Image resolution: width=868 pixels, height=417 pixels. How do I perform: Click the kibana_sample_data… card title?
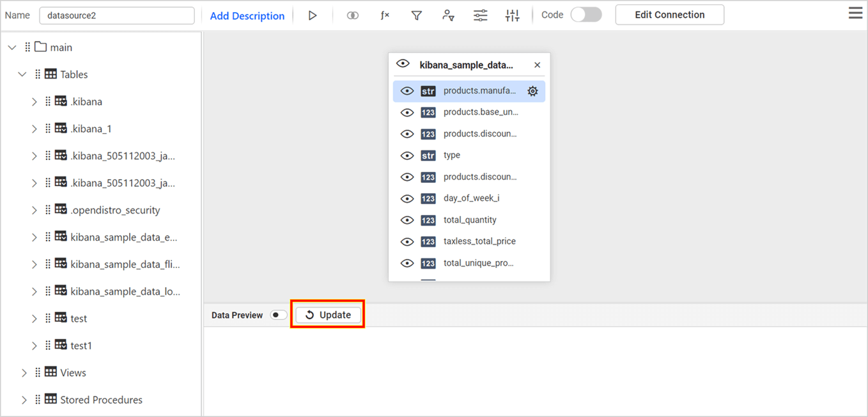point(466,65)
